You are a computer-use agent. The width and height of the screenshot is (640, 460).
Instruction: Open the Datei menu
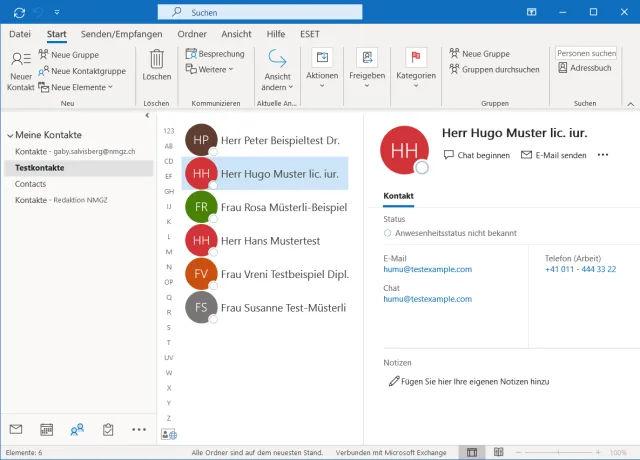click(20, 33)
